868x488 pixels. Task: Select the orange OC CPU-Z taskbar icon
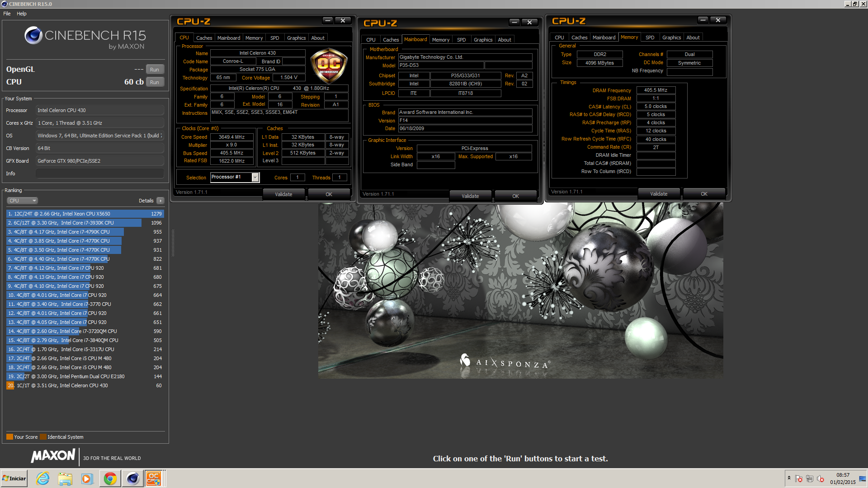click(154, 479)
